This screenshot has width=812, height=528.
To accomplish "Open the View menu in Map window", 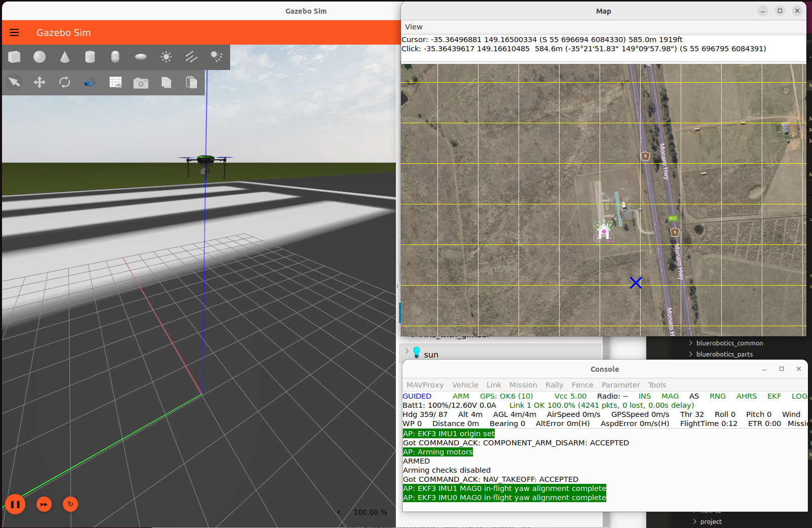I will click(x=414, y=27).
